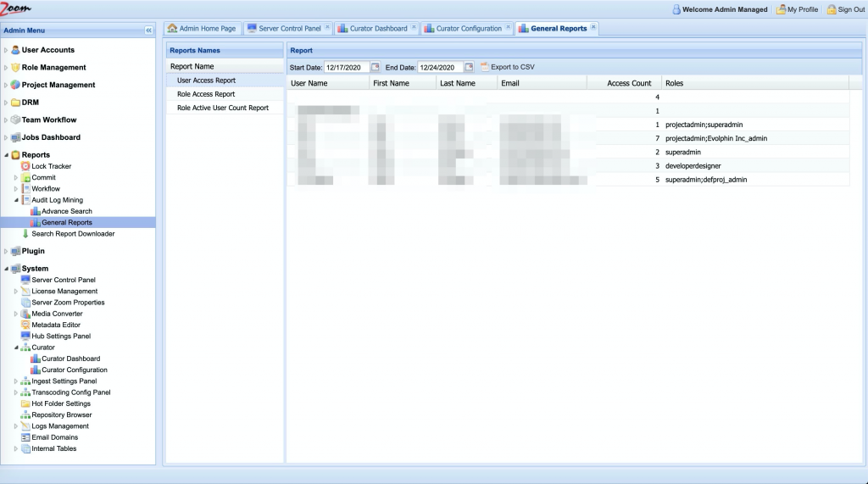Switch to the Admin Home Page tab
The image size is (868, 484).
202,28
